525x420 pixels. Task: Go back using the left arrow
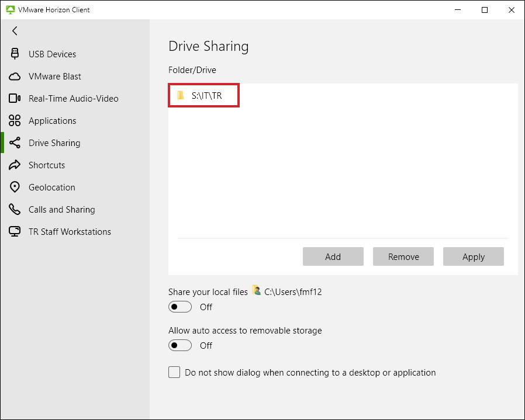pos(15,31)
